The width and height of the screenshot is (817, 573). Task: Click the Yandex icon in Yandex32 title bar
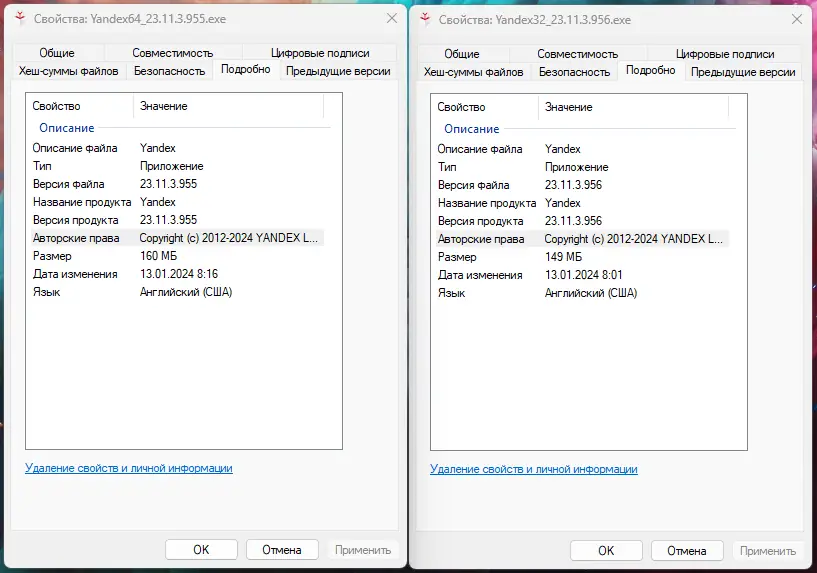click(x=425, y=19)
